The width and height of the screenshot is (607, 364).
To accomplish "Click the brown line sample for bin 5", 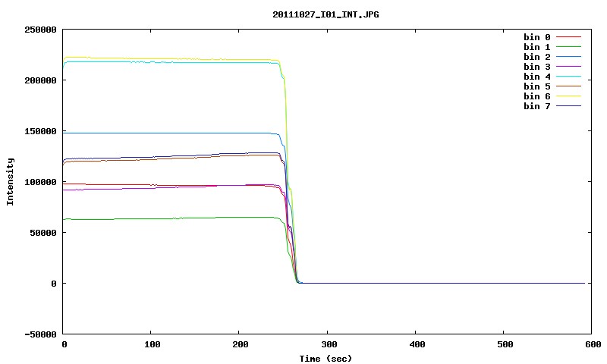I will (568, 86).
